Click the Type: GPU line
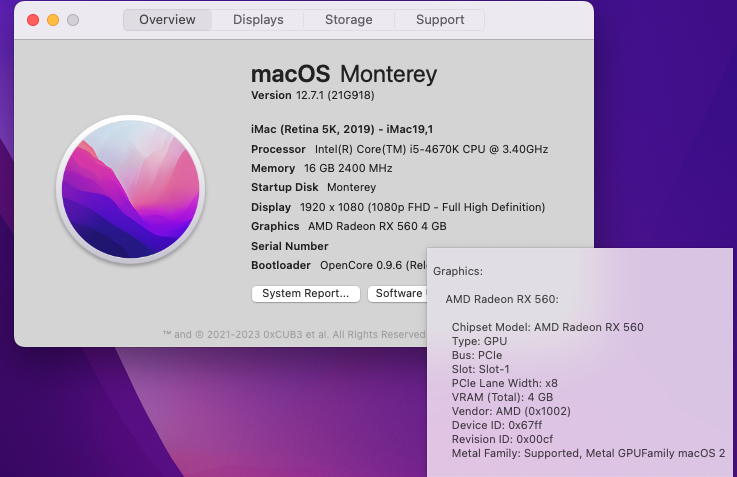The width and height of the screenshot is (737, 477). (479, 341)
